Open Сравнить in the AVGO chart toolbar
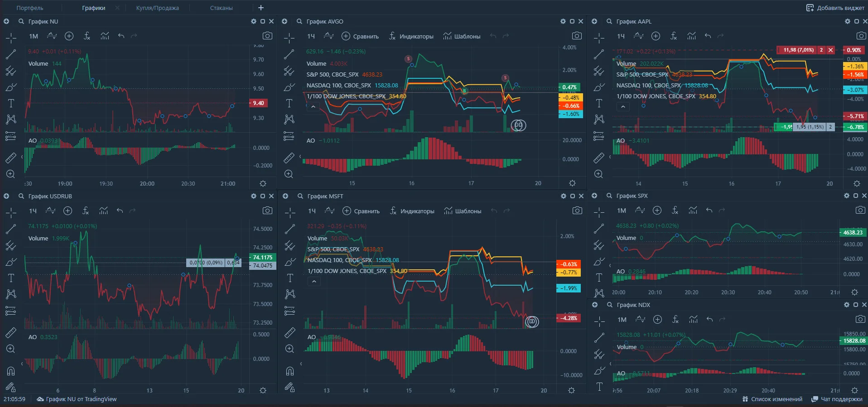 pyautogui.click(x=360, y=36)
